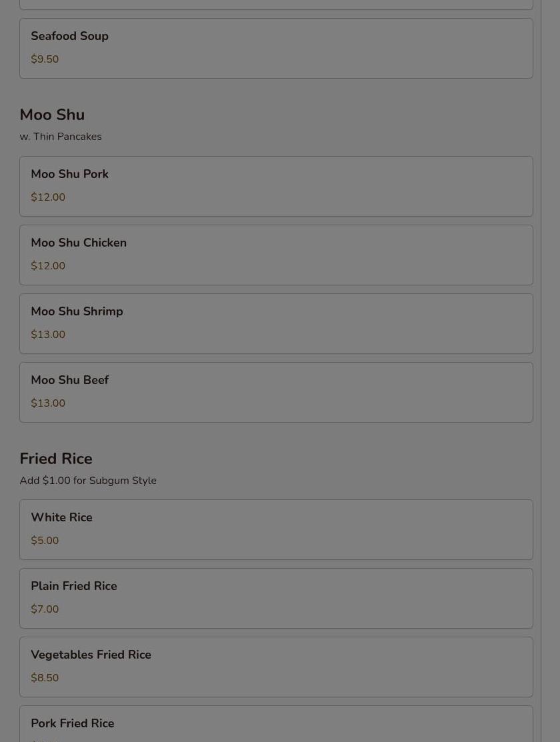Click the $12.00 price under Moo Shu Pork

48,197
